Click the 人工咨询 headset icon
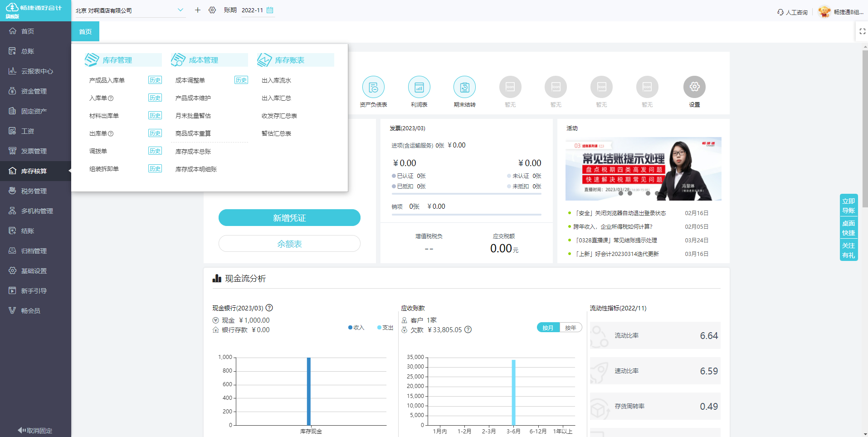Viewport: 868px width, 437px height. (x=792, y=12)
